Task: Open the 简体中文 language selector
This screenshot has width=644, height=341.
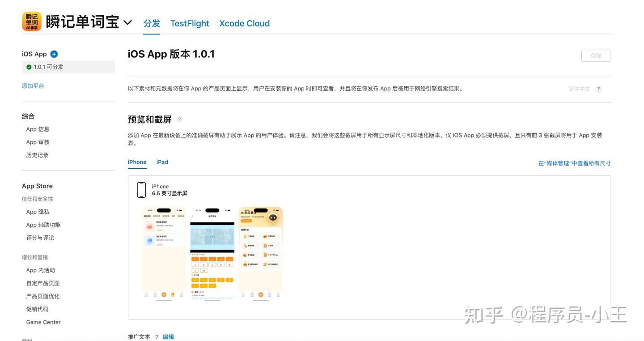Action: (x=580, y=89)
